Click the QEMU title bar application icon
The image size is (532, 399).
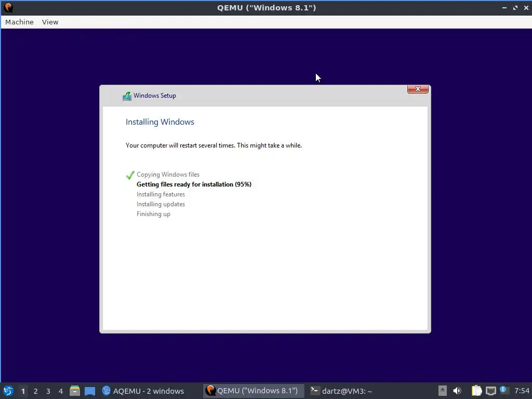[x=8, y=7]
